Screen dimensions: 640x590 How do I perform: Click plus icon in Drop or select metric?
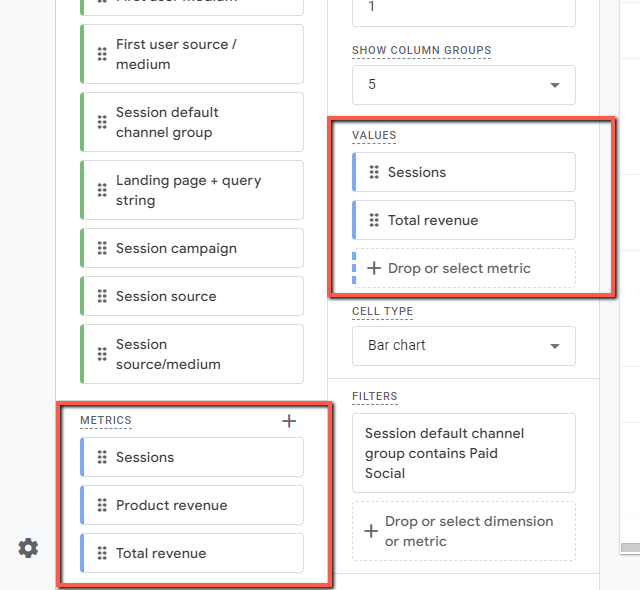pyautogui.click(x=374, y=268)
